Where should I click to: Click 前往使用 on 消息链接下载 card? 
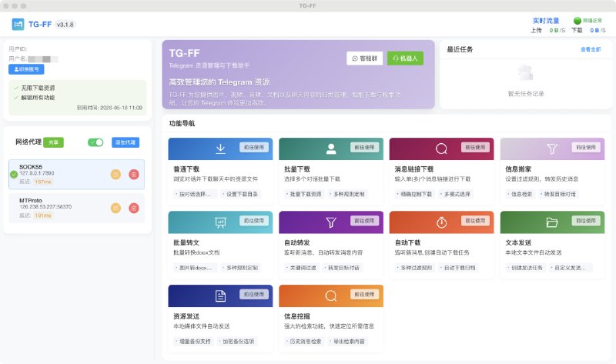pos(475,147)
